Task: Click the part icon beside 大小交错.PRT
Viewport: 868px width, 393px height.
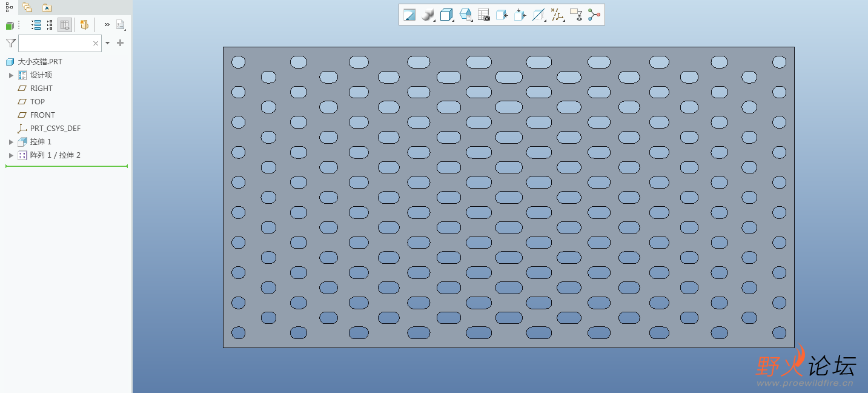Action: (x=10, y=62)
